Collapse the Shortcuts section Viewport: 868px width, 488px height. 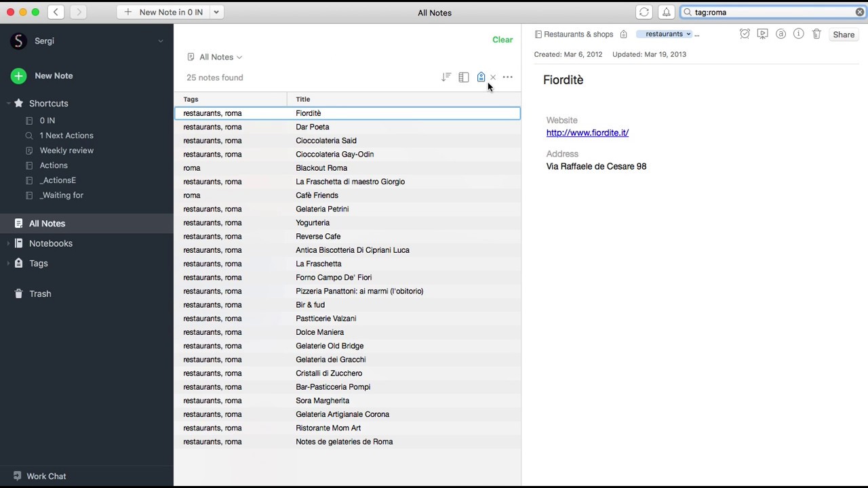[8, 104]
